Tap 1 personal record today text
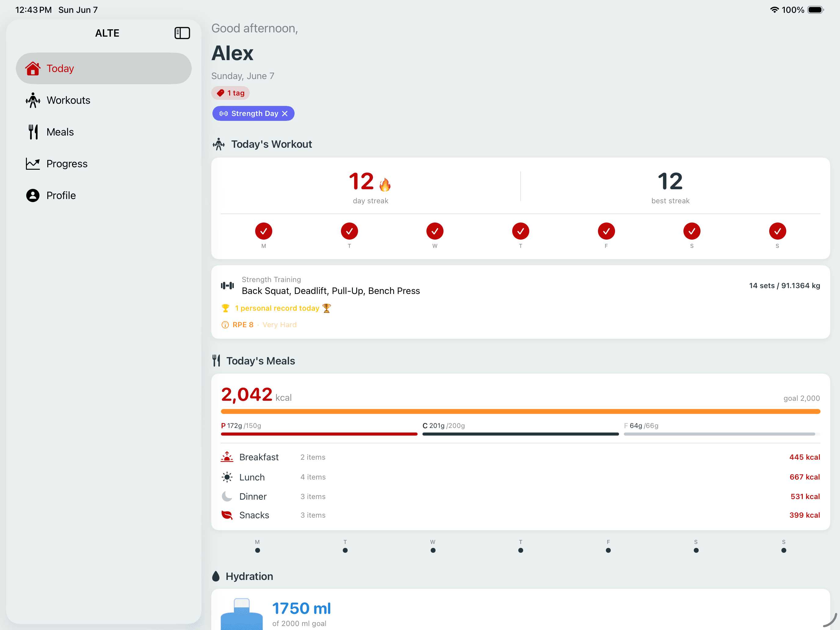 (x=277, y=308)
